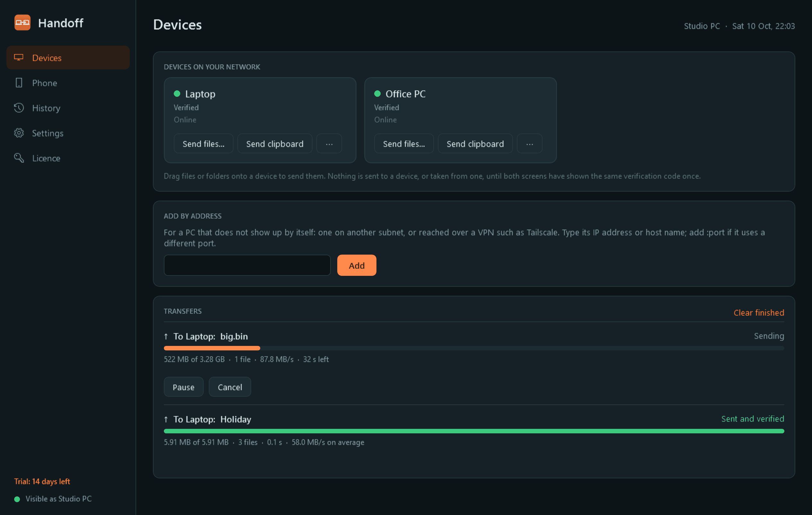Image resolution: width=812 pixels, height=515 pixels.
Task: Click the Holiday green progress bar
Action: (474, 431)
